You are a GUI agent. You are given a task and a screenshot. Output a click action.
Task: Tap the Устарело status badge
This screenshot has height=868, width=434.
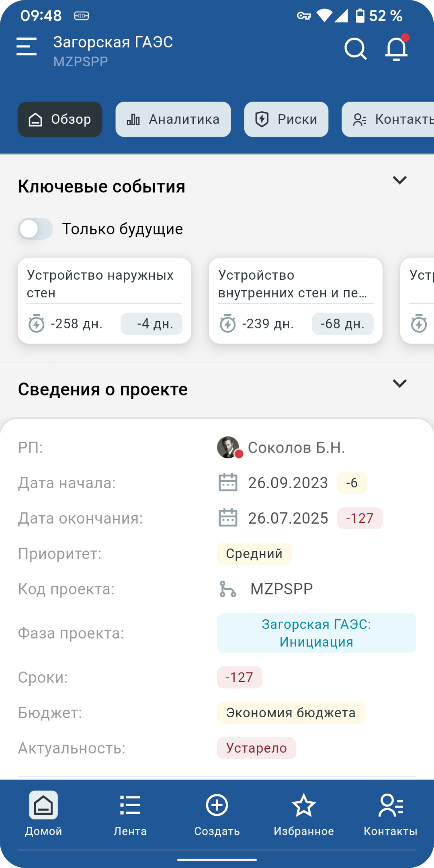point(257,748)
